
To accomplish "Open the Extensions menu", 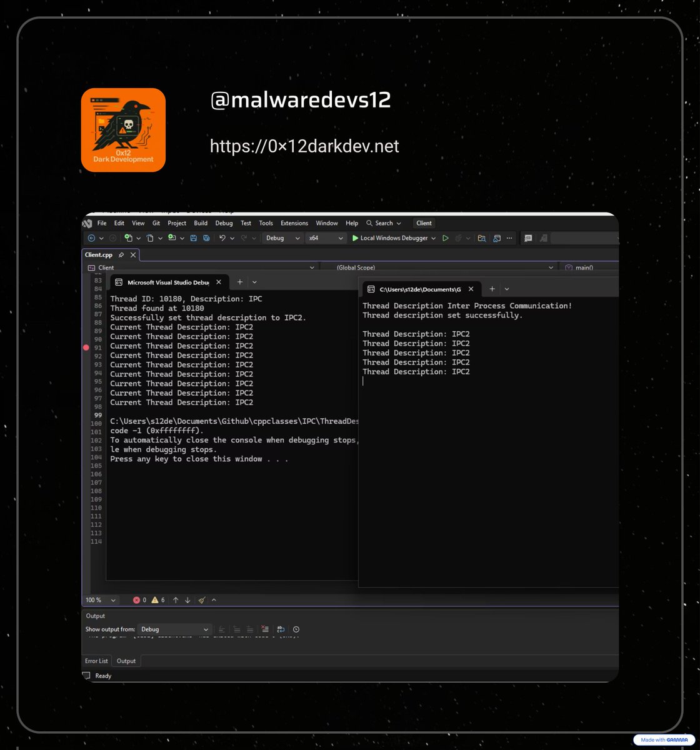I will (x=294, y=223).
